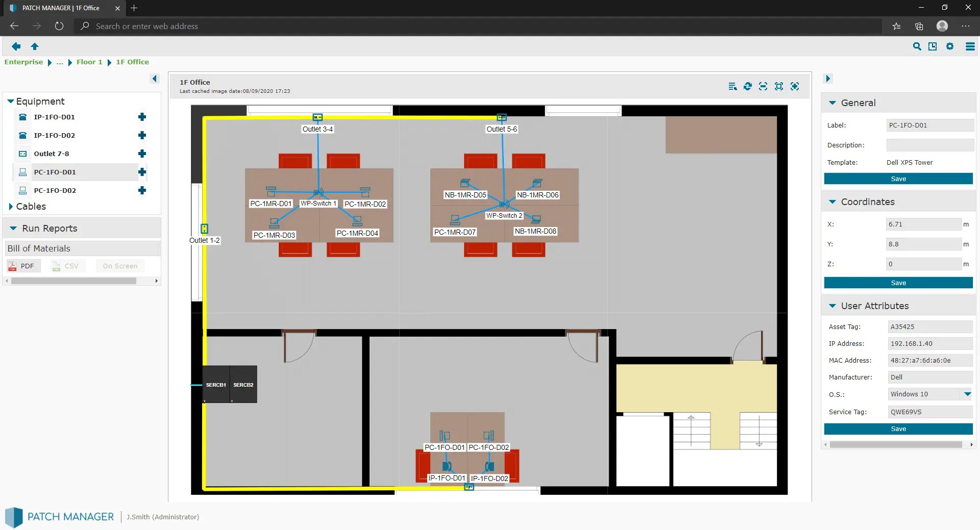
Task: Click the hamburger menu icon top right
Action: [x=969, y=46]
